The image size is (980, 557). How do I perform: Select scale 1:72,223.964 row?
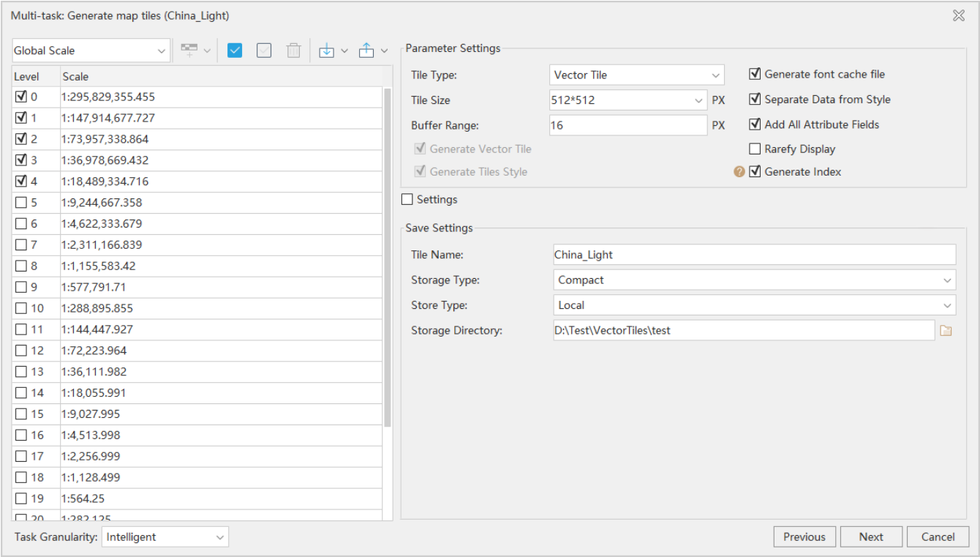coord(197,351)
